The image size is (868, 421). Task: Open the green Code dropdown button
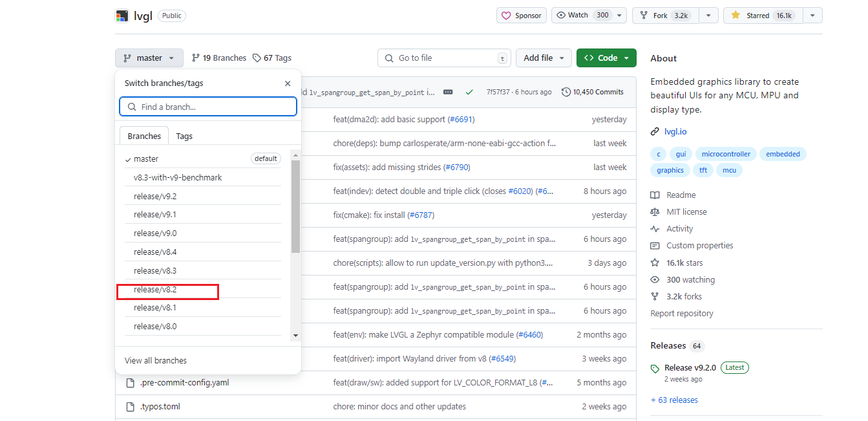coord(606,58)
